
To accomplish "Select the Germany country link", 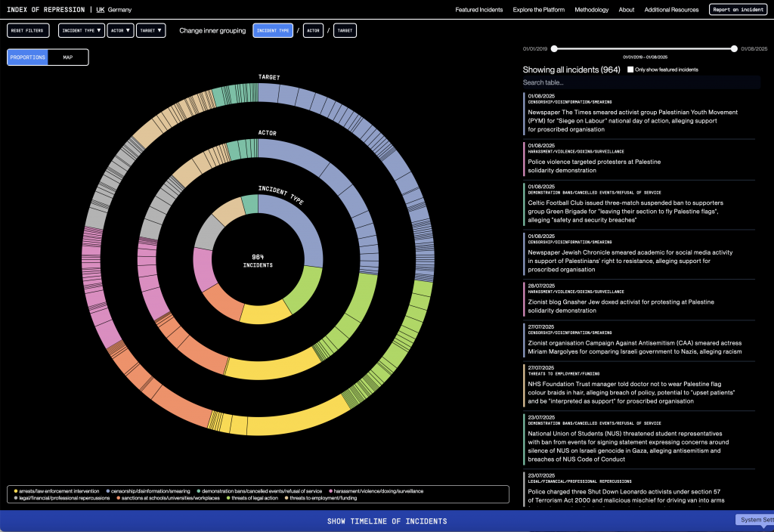I will tap(120, 9).
